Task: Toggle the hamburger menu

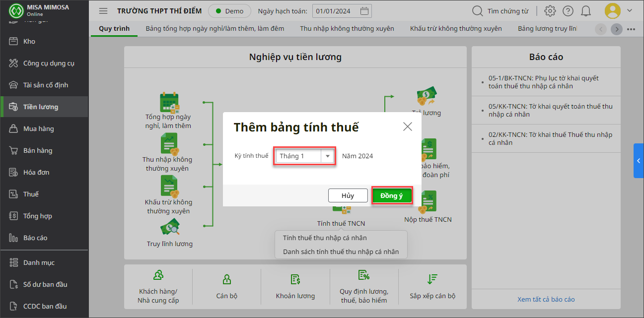Action: [x=103, y=11]
